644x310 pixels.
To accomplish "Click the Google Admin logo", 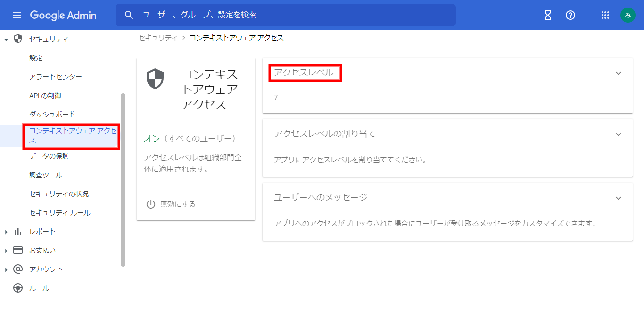I will point(63,15).
